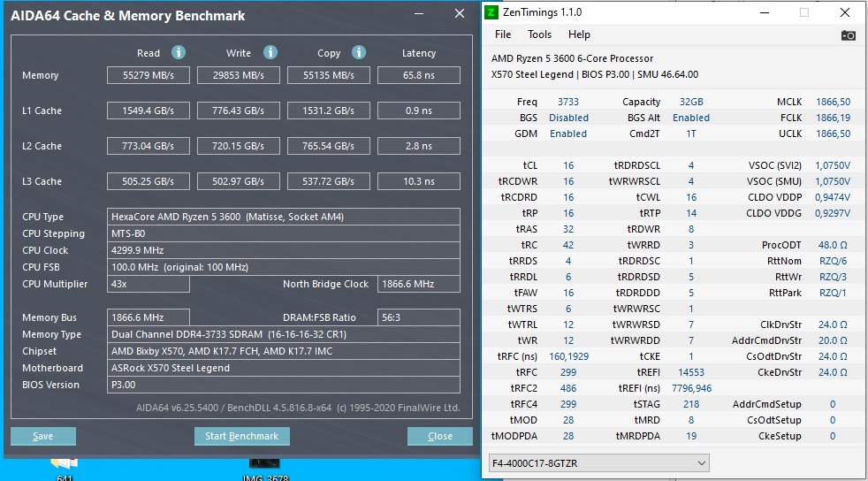Viewport: 868px width, 481px height.
Task: Click the FCLK 1866,19 value
Action: coord(834,118)
